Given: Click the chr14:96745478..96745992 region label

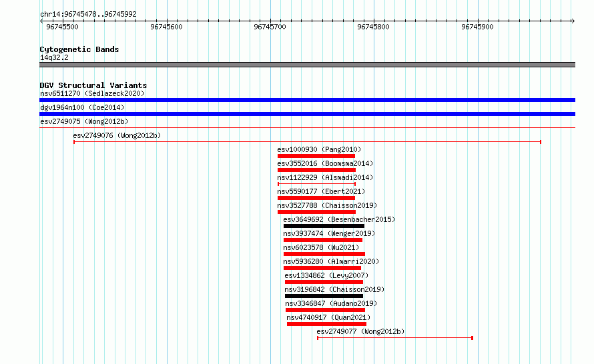Looking at the screenshot, I should [88, 14].
